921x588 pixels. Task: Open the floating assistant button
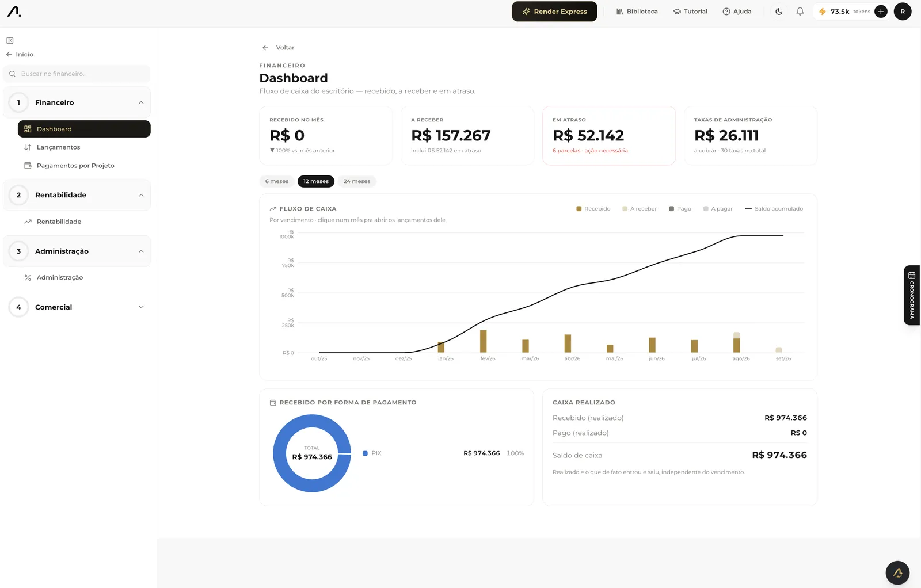(897, 573)
